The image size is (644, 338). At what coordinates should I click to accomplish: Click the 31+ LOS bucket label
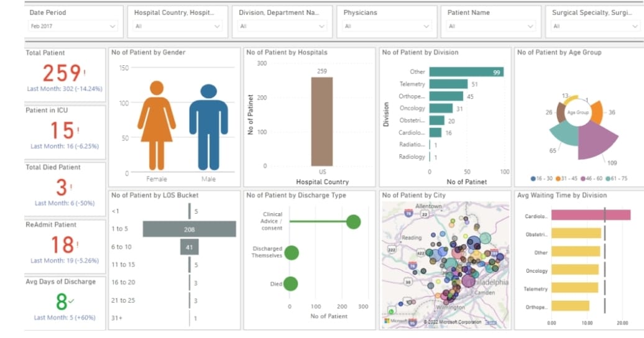click(117, 318)
